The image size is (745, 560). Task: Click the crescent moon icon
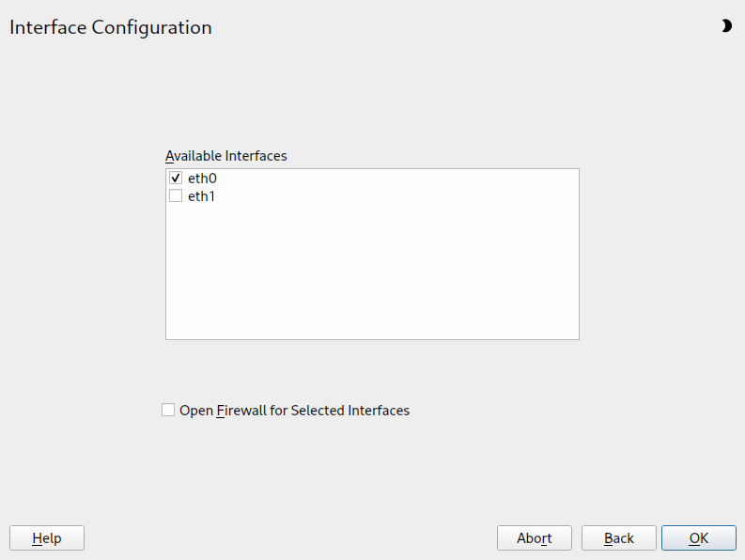tap(726, 26)
